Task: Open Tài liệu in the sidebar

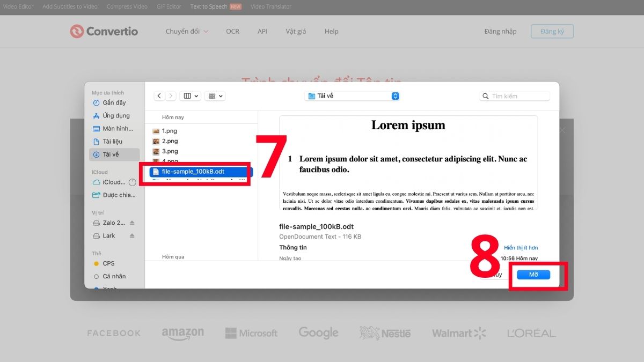Action: tap(114, 142)
